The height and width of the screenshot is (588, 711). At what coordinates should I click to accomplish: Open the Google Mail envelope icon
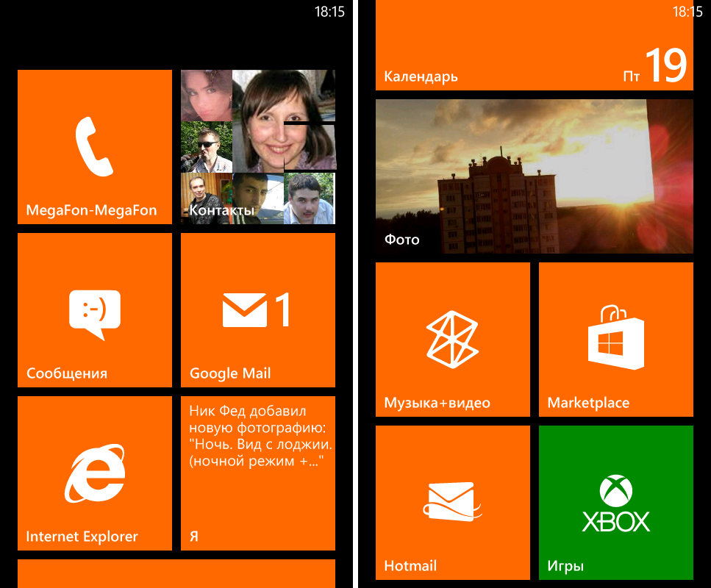[x=244, y=310]
